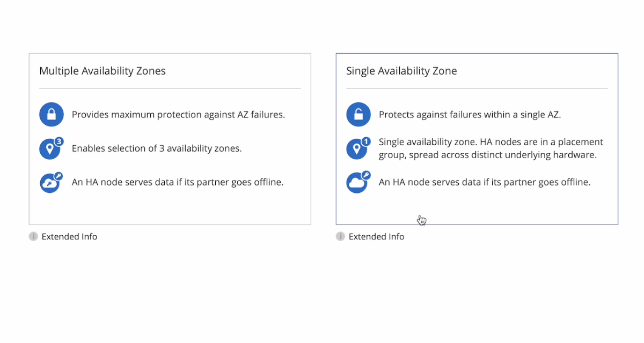Image resolution: width=644 pixels, height=343 pixels.
Task: Select the Multiple Availability Zones heading
Action: coord(103,71)
